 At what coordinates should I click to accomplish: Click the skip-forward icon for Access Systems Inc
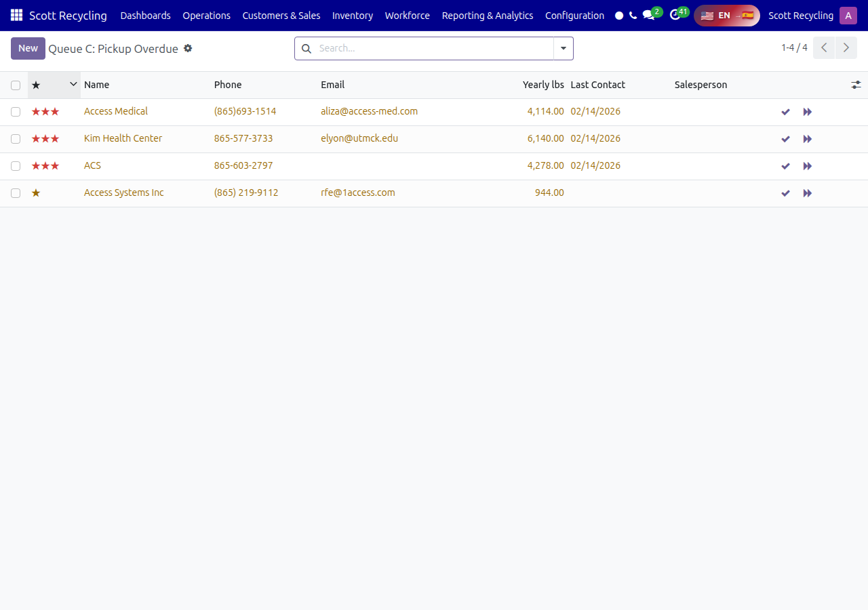point(807,193)
